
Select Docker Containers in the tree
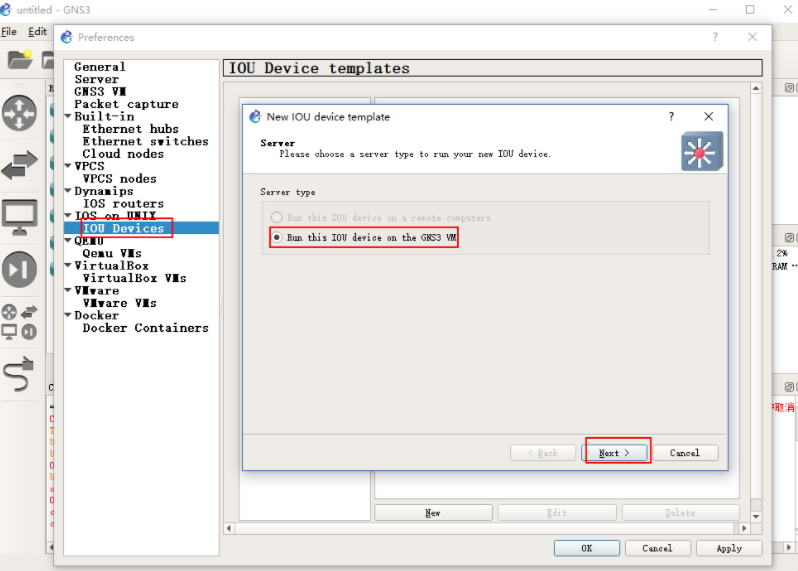click(146, 328)
